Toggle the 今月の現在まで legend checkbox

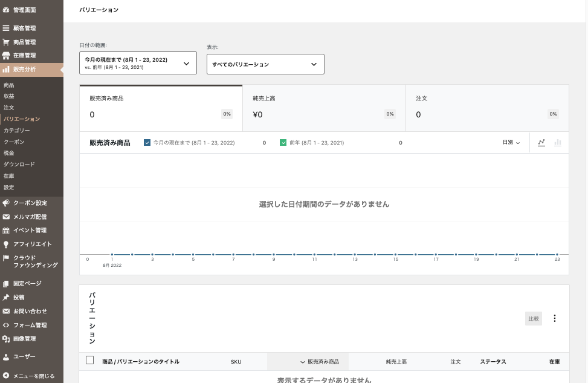tap(147, 143)
